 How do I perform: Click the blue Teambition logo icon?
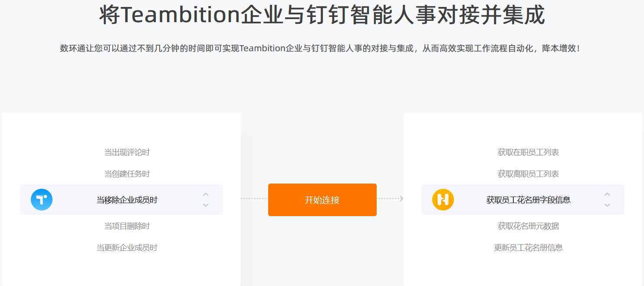[x=42, y=200]
